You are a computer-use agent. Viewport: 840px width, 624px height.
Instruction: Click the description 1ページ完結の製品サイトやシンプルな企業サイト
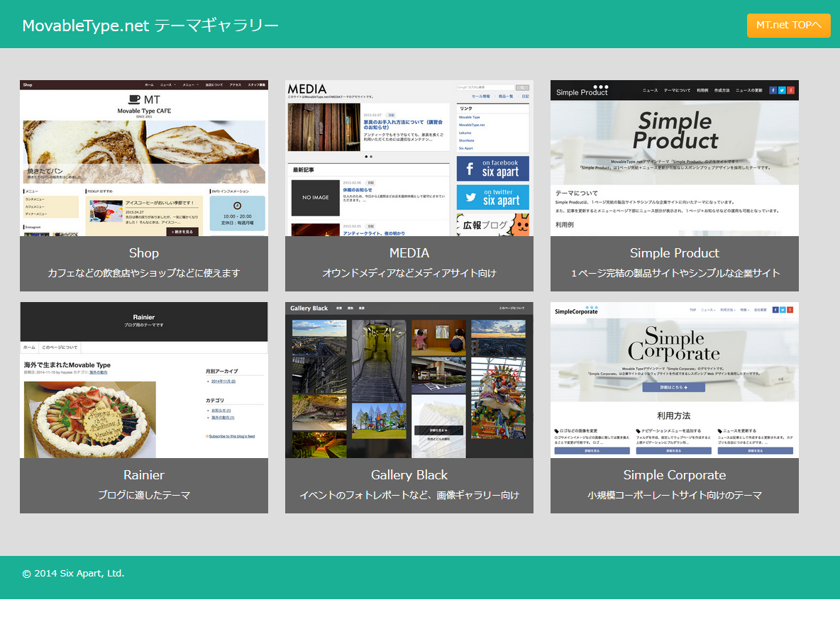675,273
